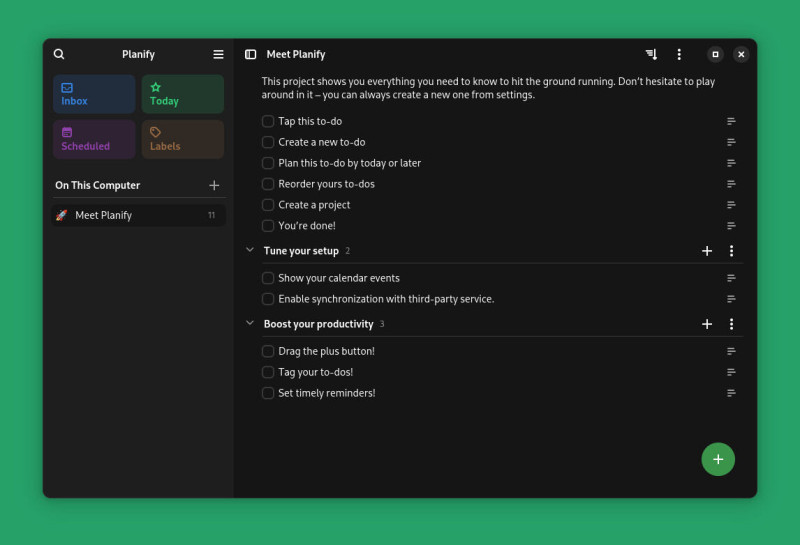
Task: Check Show your calendar events
Action: (268, 278)
